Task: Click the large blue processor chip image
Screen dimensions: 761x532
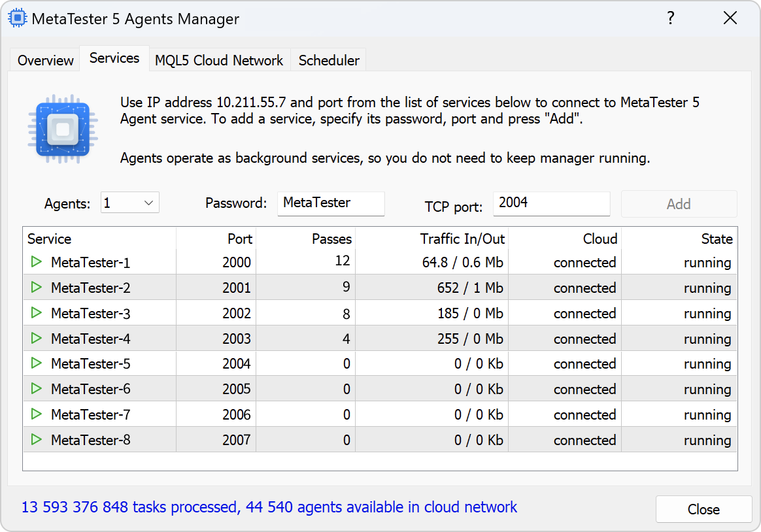Action: (x=63, y=129)
